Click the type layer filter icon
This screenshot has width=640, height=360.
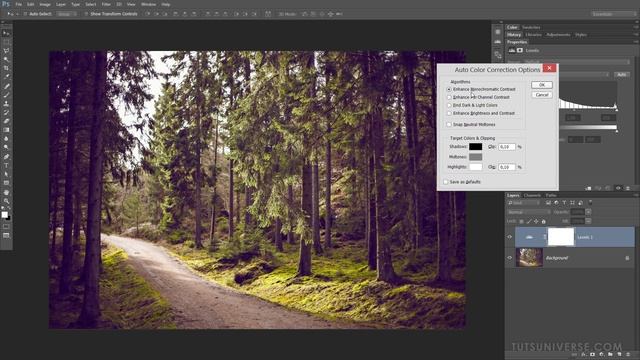pos(564,203)
